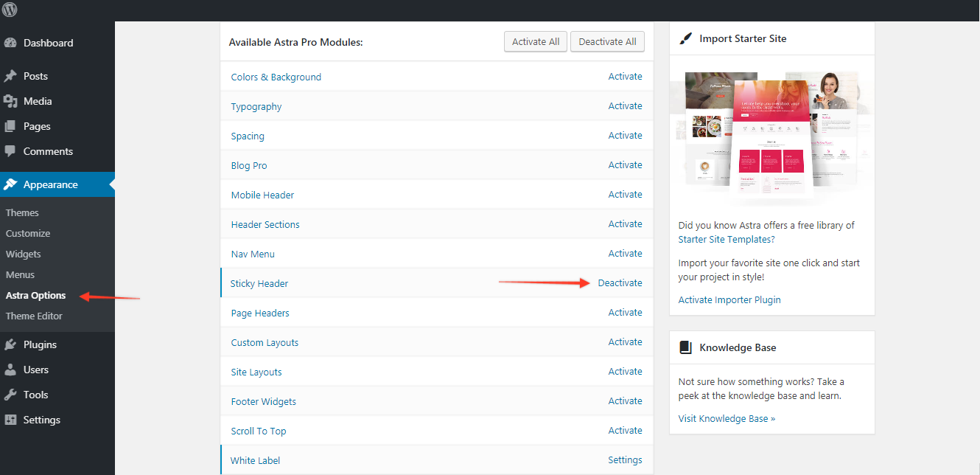
Task: Open the Starter Site Templates link
Action: coord(727,240)
